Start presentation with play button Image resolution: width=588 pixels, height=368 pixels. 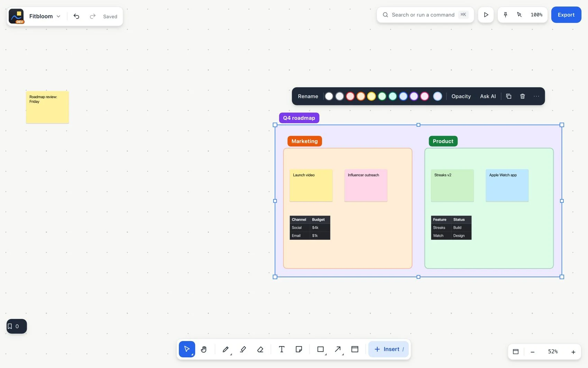point(486,15)
